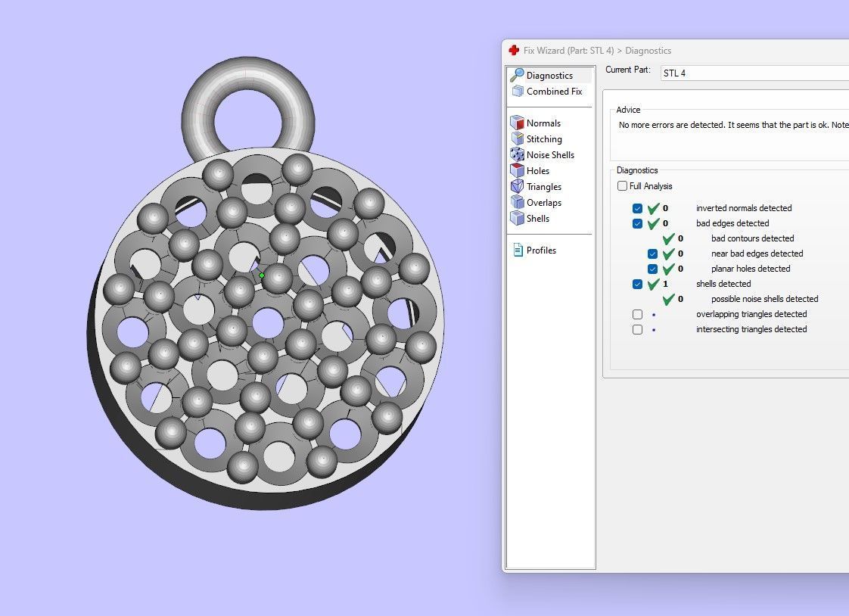This screenshot has height=616, width=849.
Task: Click the 'near bad edges detected' text
Action: (x=757, y=254)
